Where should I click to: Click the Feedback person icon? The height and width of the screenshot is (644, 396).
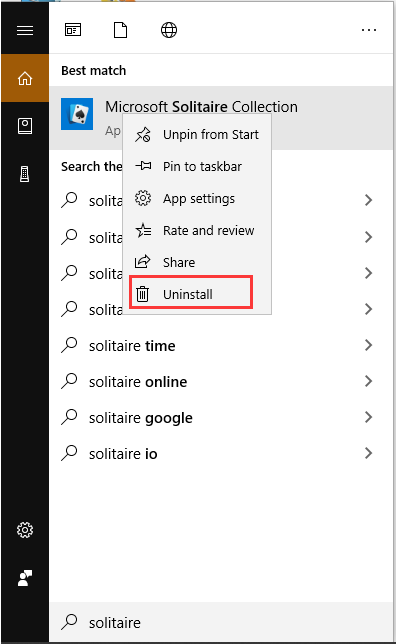(x=25, y=578)
